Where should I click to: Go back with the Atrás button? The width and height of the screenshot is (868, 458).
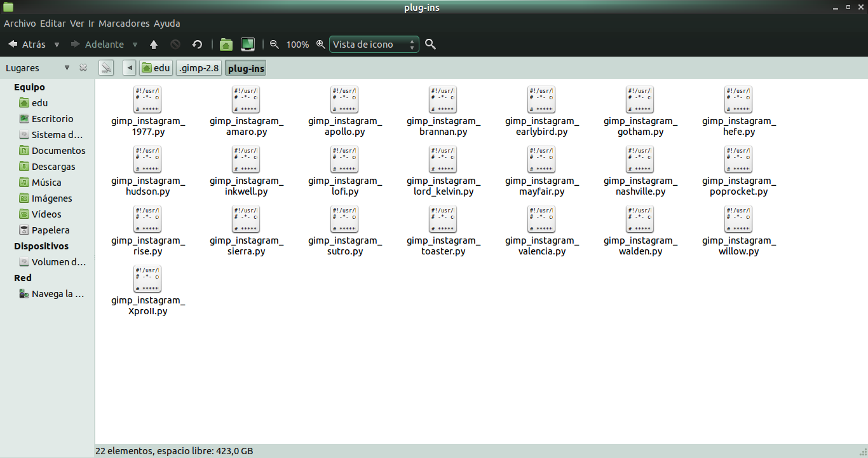coord(27,45)
